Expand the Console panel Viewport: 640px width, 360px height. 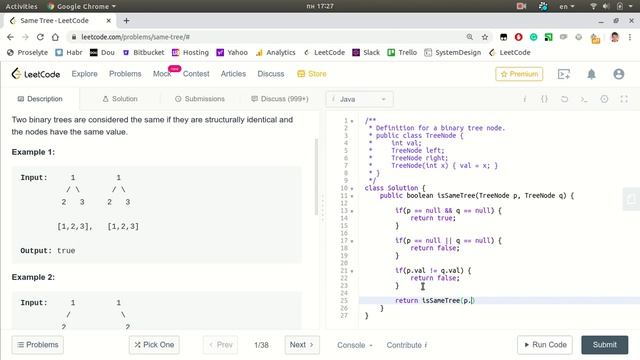click(x=355, y=345)
